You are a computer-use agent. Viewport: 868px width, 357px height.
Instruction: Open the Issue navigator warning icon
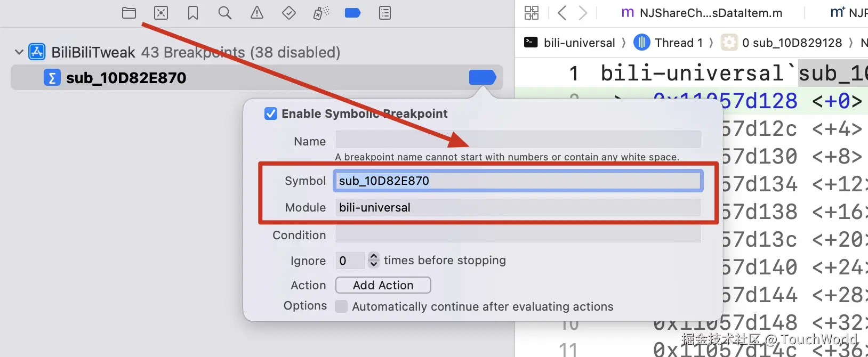(x=257, y=13)
